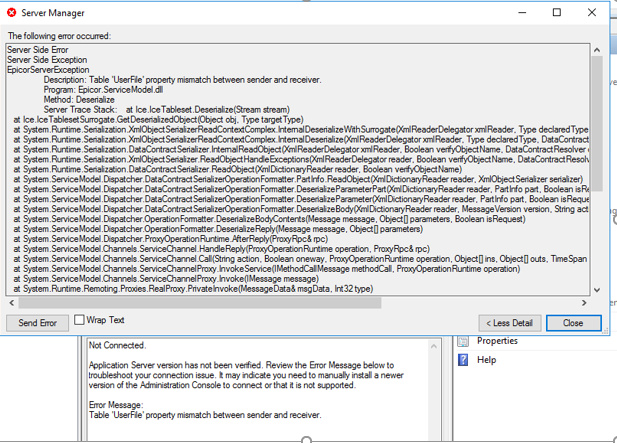The image size is (617, 443).
Task: Click 'Server Side Error' line
Action: (x=38, y=50)
